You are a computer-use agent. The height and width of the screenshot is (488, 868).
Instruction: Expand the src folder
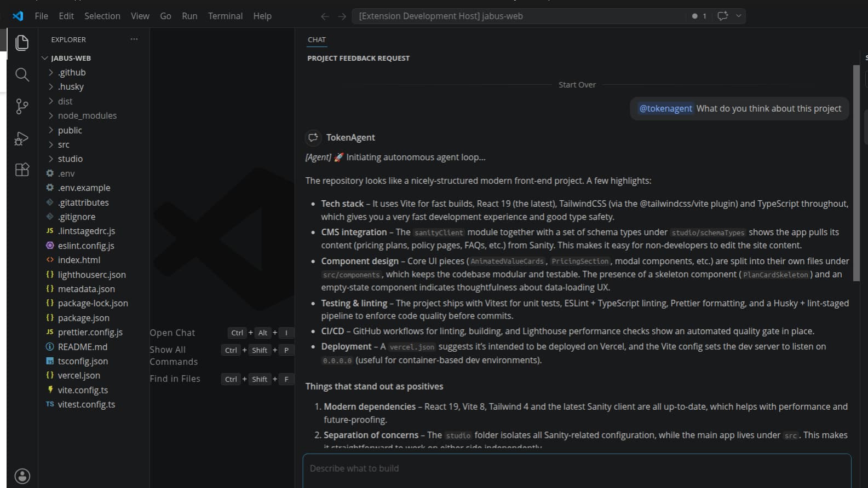pyautogui.click(x=51, y=144)
